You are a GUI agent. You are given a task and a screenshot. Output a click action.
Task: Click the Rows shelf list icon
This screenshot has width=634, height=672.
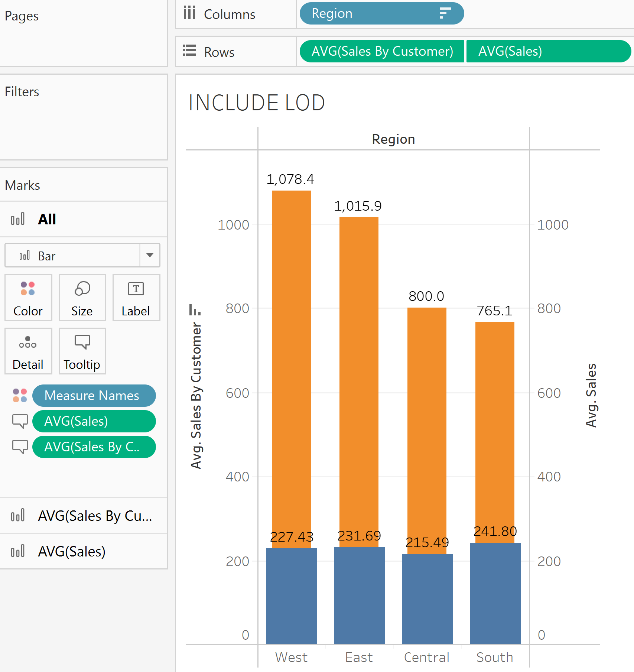pos(190,51)
